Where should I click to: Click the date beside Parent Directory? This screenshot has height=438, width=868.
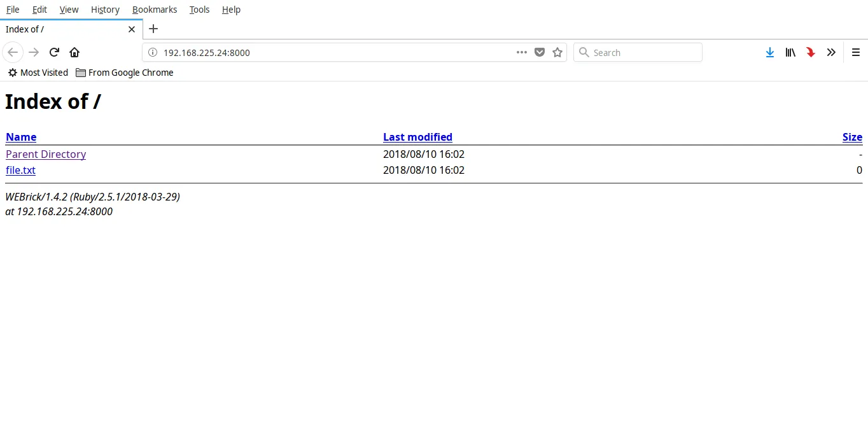click(424, 154)
